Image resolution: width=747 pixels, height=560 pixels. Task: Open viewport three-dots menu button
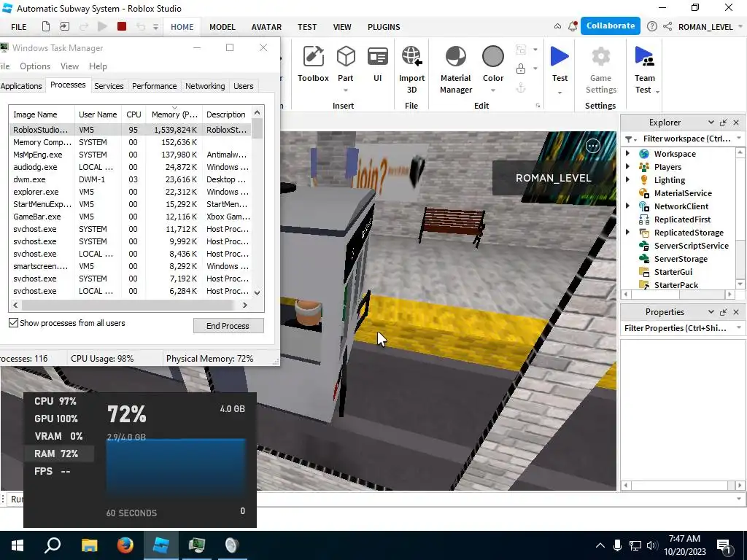[592, 146]
